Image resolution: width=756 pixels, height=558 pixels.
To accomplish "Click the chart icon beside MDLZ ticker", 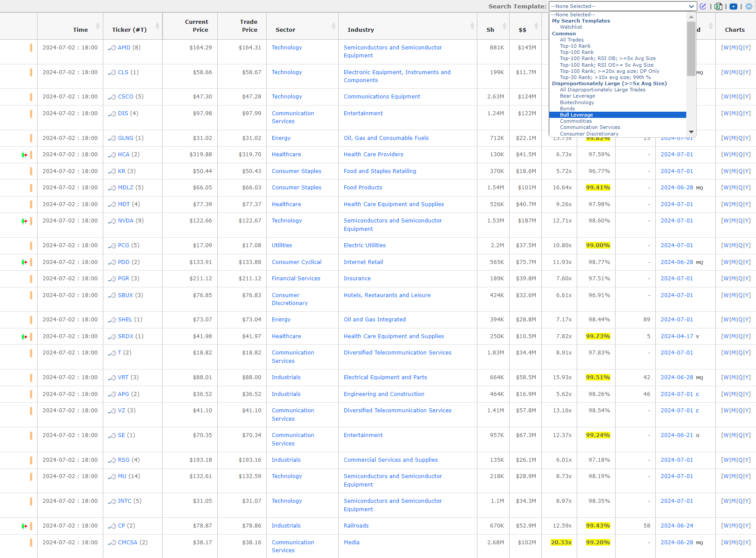I will [x=112, y=188].
